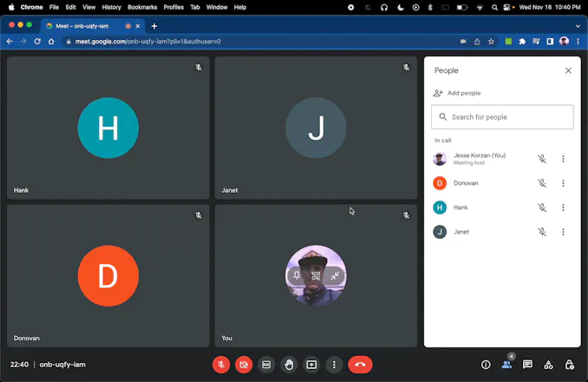
Task: Click the muted mic icon on Janet's tile
Action: 406,68
